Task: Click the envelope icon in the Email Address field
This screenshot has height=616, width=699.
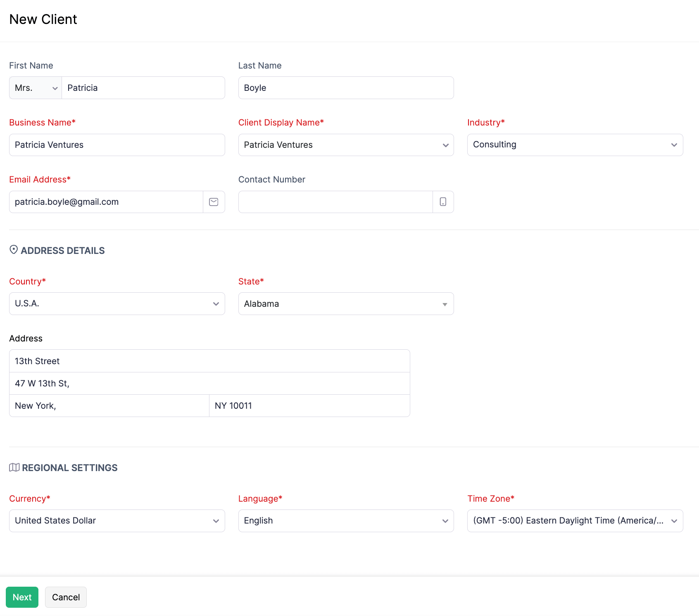Action: [214, 202]
